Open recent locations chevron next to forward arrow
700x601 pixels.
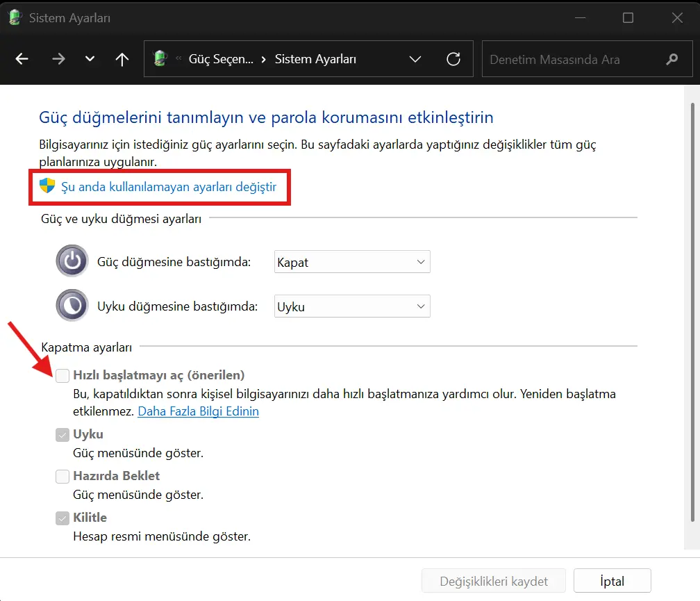point(90,59)
